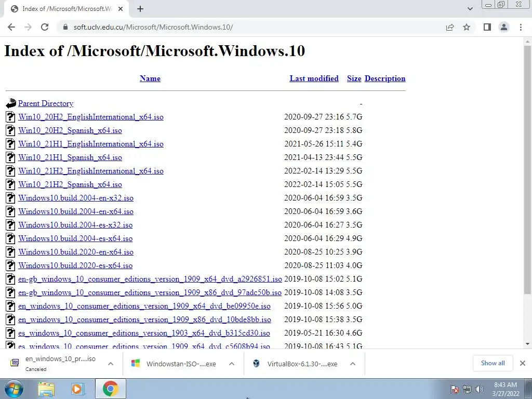532x399 pixels.
Task: Open Windows10.build.2020-es-x64.iso link
Action: click(x=75, y=265)
